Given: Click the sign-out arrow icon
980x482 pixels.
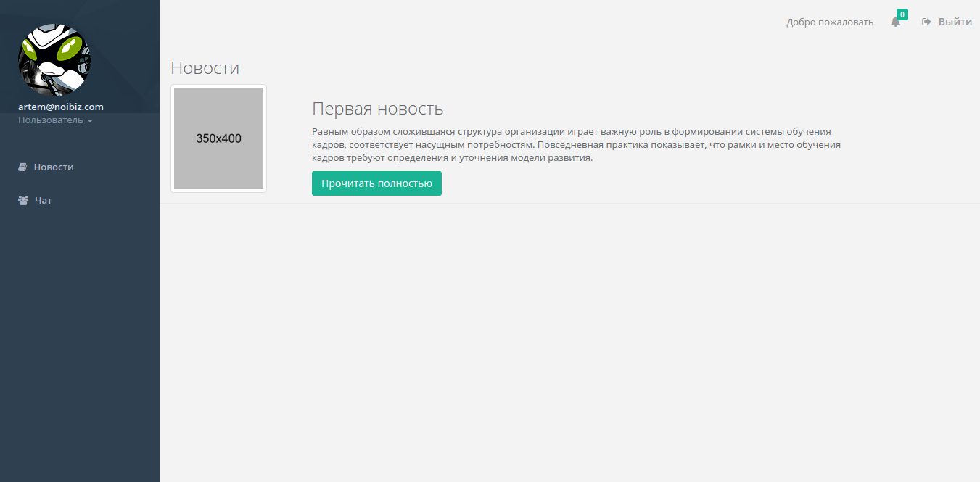Looking at the screenshot, I should (x=926, y=22).
